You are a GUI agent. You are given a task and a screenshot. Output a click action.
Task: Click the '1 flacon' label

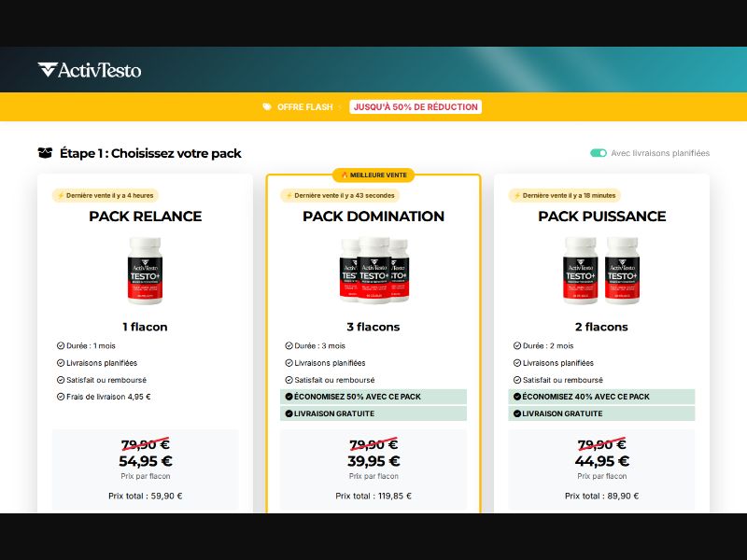145,327
